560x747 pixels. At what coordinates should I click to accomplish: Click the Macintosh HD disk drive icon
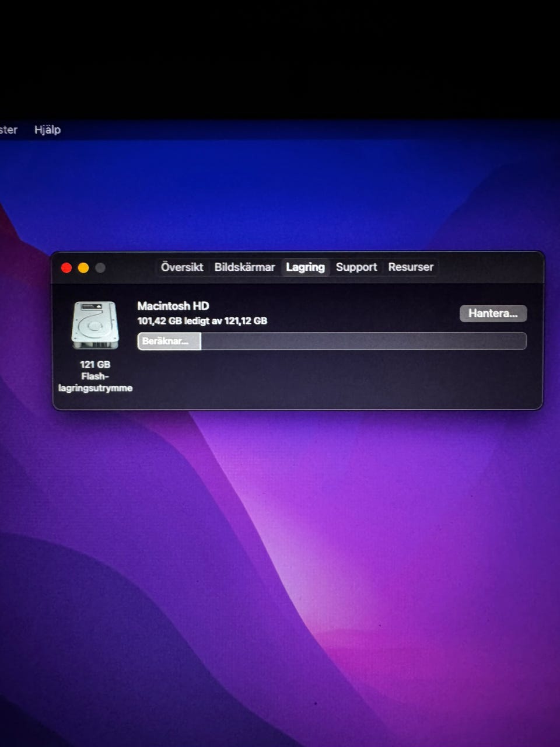click(95, 324)
